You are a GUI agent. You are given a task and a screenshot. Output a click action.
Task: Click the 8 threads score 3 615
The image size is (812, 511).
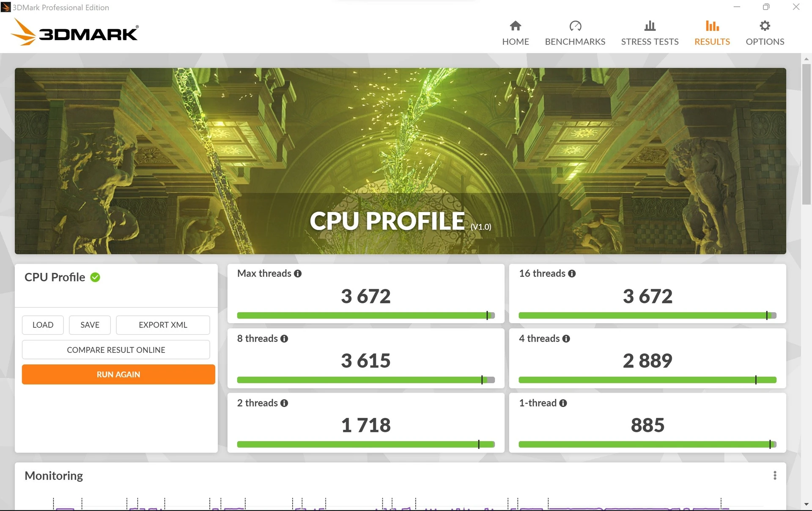pos(366,361)
